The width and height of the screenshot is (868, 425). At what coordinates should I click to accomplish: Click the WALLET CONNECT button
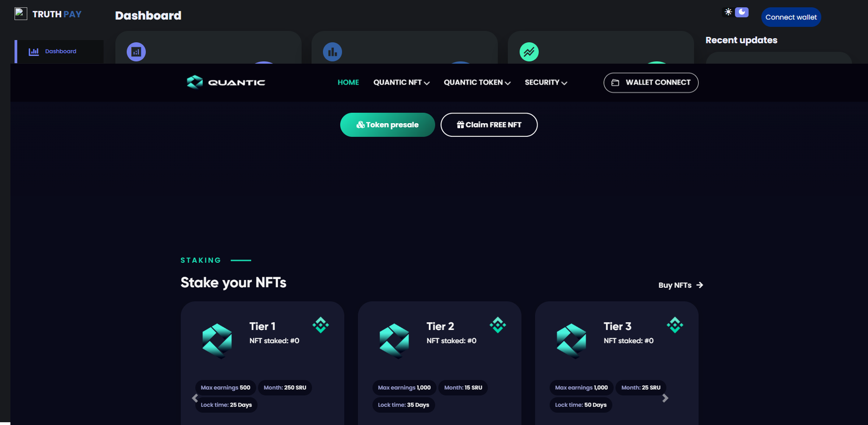pyautogui.click(x=651, y=83)
